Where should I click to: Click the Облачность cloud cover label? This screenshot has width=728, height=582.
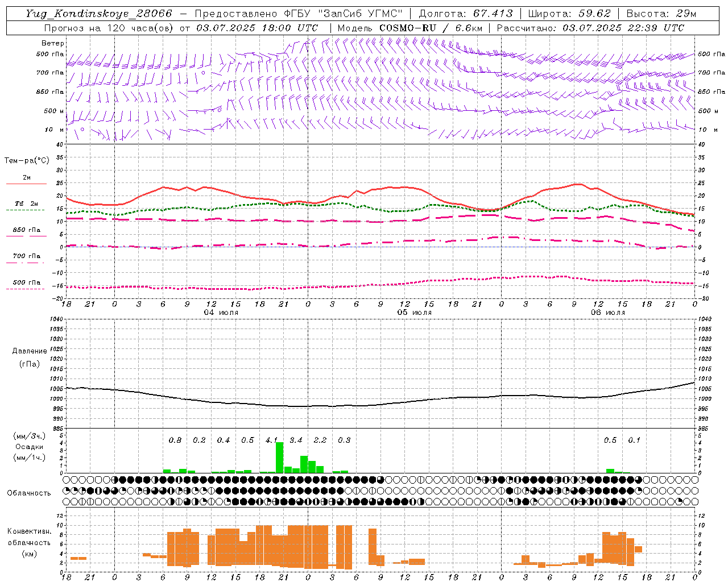29,493
